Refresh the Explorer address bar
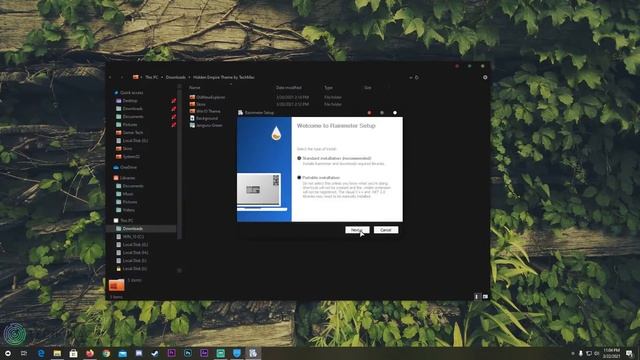640x360 pixels. tap(417, 77)
